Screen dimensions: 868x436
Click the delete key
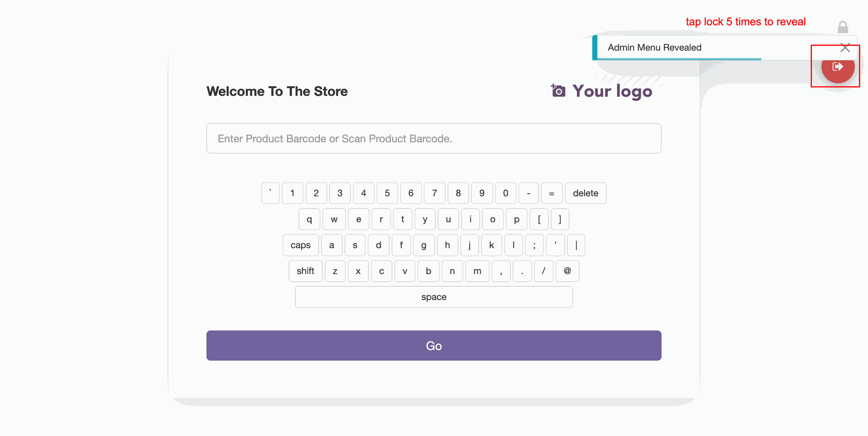(585, 193)
